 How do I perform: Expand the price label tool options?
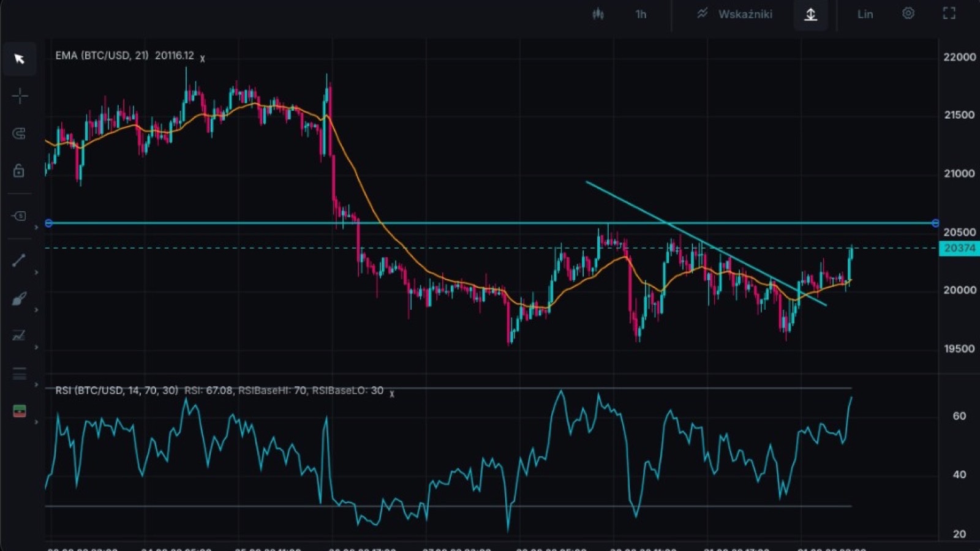point(36,227)
